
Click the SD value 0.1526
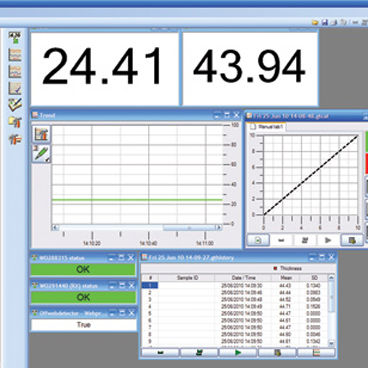coord(313,306)
